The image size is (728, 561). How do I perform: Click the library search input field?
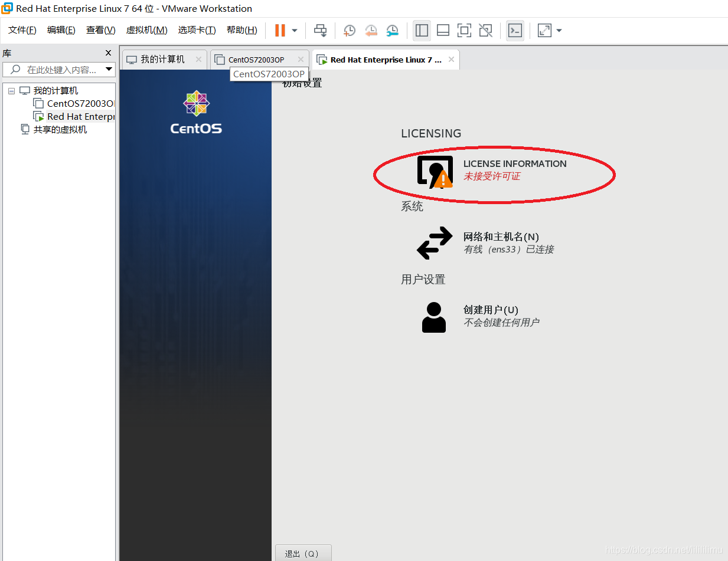click(x=59, y=70)
